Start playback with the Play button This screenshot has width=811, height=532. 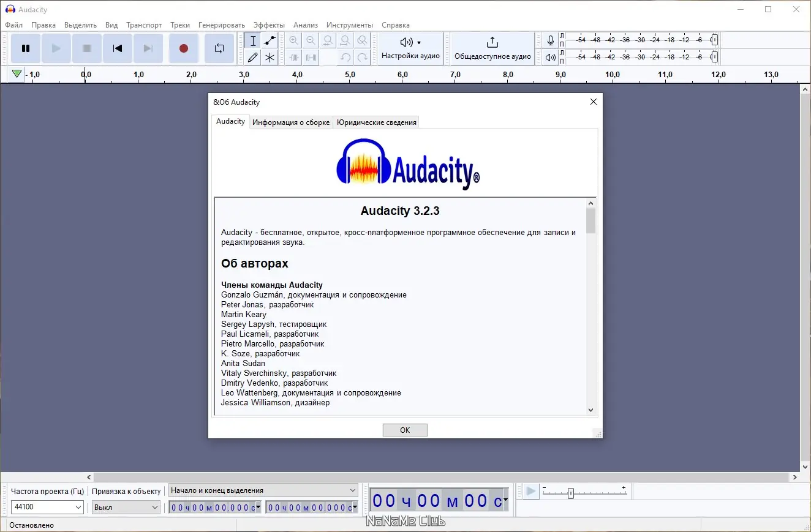[56, 48]
